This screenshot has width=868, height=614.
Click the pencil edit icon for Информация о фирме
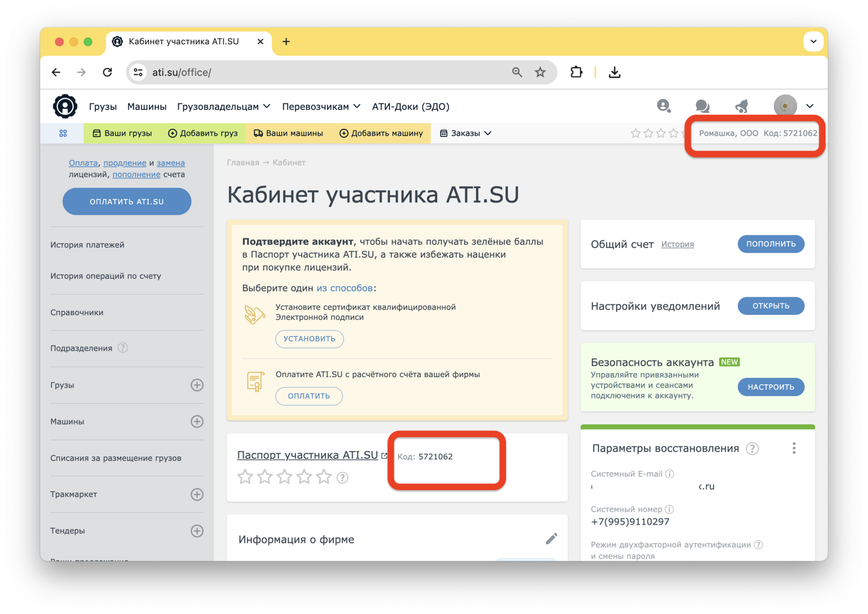551,539
